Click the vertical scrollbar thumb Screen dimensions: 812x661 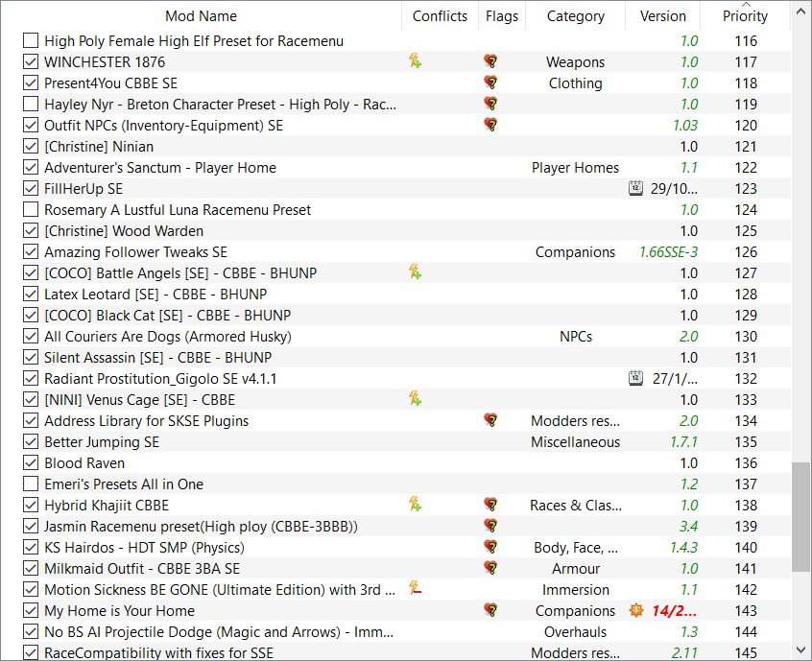point(801,518)
